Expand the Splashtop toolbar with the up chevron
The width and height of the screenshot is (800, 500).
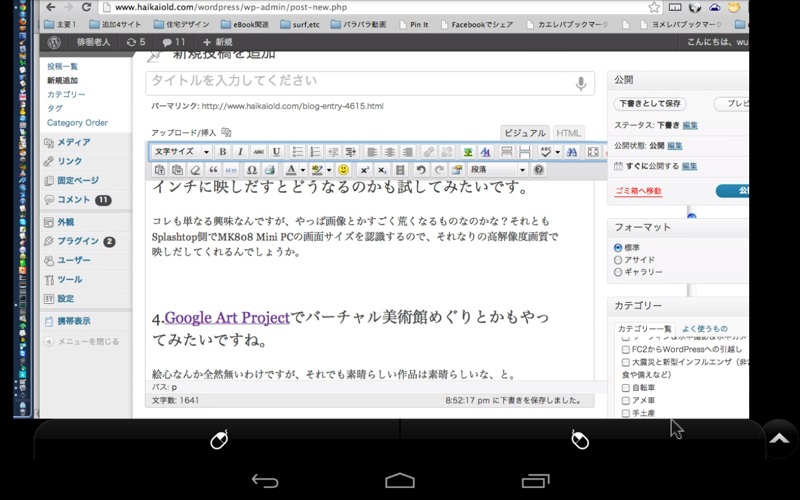point(779,439)
